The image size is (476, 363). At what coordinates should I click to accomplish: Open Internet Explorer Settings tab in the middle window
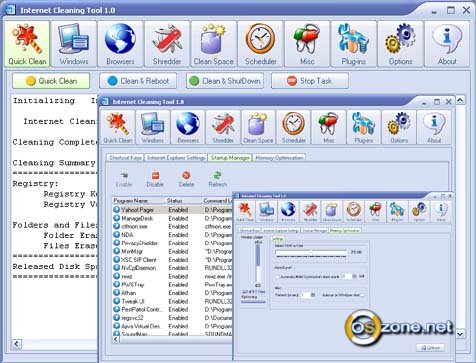pos(176,158)
